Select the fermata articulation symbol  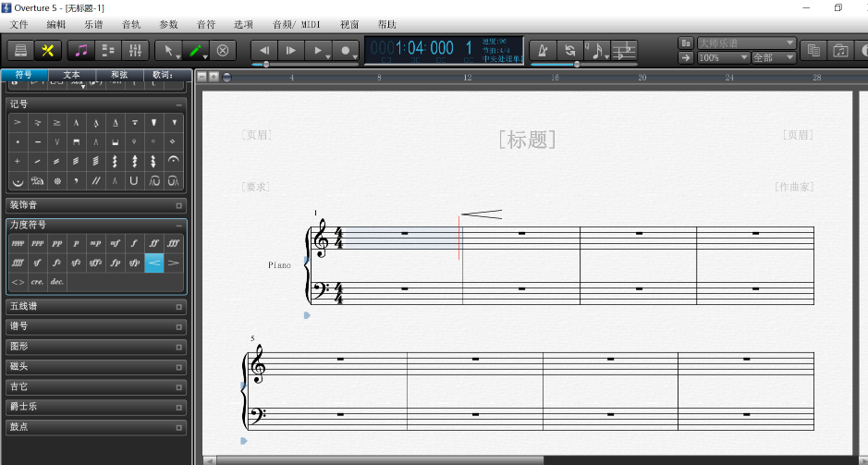(174, 161)
